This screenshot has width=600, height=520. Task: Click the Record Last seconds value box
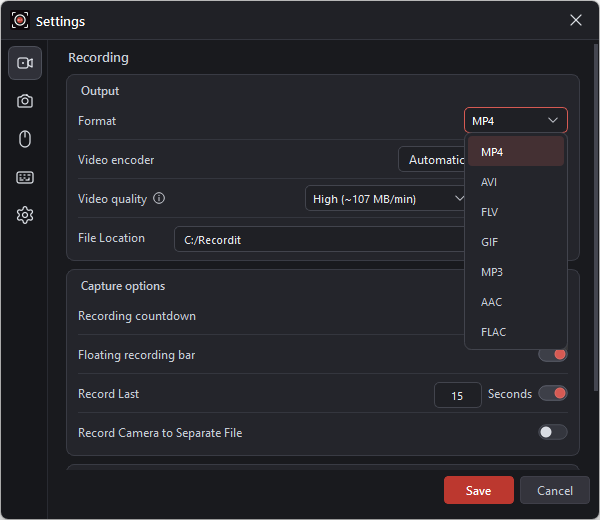457,395
